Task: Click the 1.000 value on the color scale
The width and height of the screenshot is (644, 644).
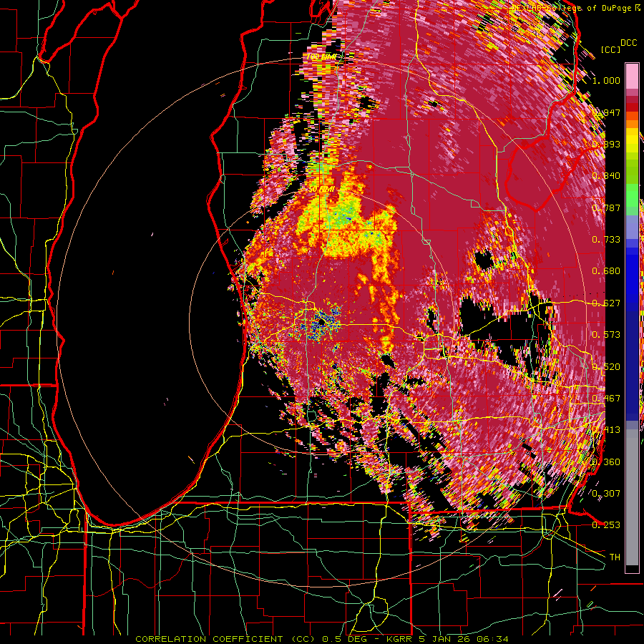Action: click(606, 80)
